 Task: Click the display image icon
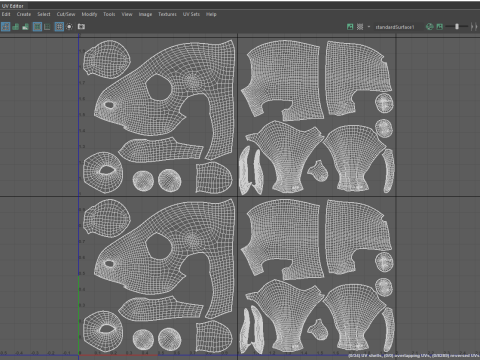point(350,27)
